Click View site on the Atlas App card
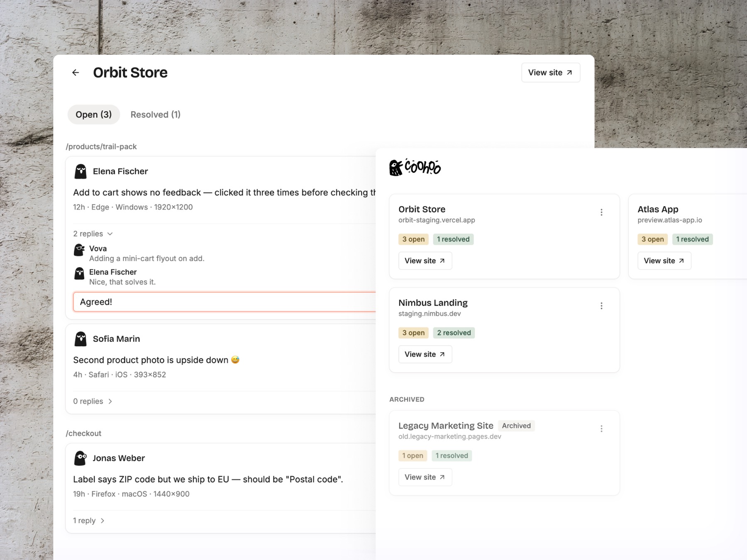 tap(664, 261)
